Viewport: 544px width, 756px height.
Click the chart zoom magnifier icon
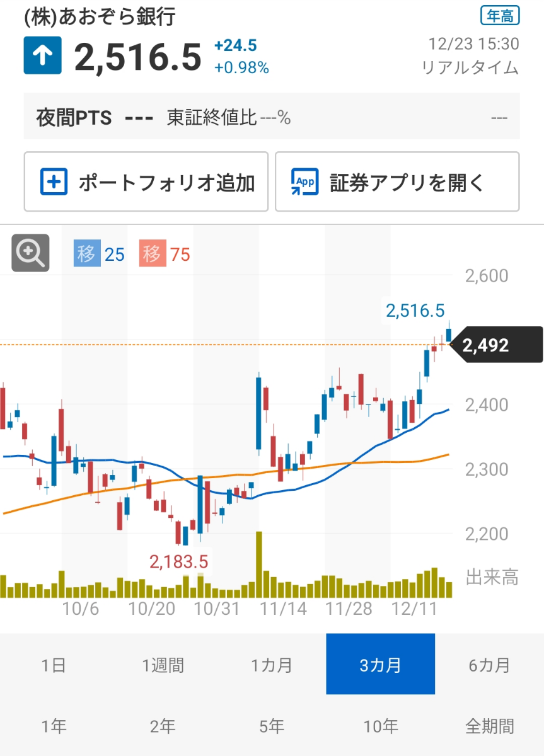pyautogui.click(x=30, y=253)
